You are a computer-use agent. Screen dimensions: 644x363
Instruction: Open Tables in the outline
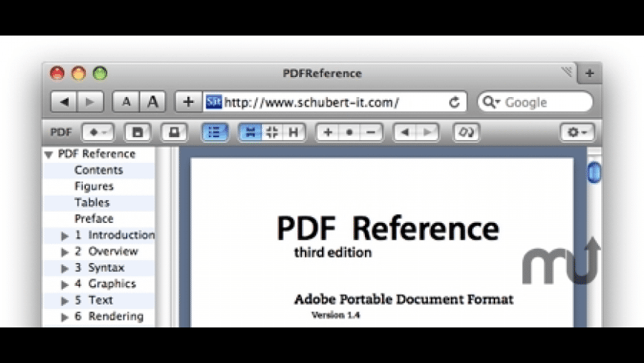pyautogui.click(x=92, y=203)
